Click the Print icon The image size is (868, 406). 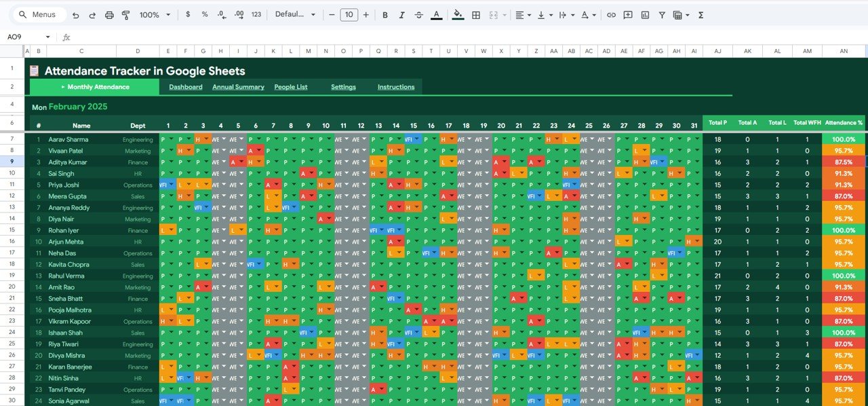coord(108,15)
